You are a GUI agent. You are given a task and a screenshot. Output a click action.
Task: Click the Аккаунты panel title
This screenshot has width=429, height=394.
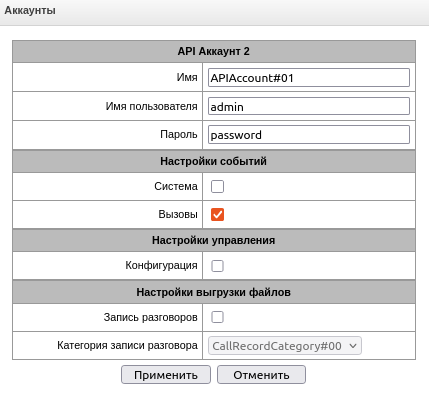point(30,10)
